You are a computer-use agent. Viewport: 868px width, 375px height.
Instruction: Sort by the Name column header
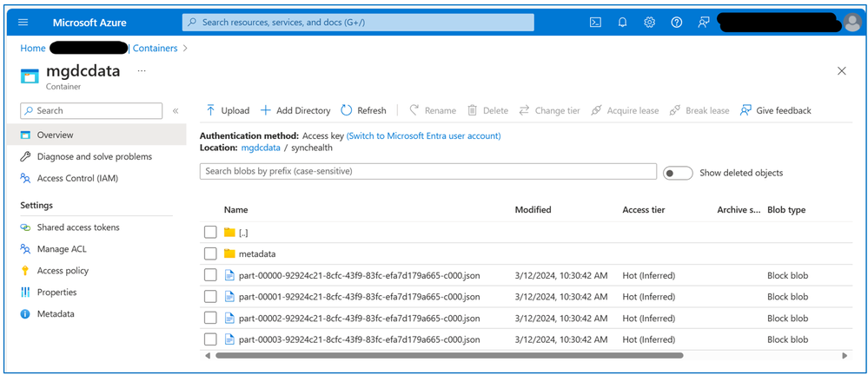235,210
